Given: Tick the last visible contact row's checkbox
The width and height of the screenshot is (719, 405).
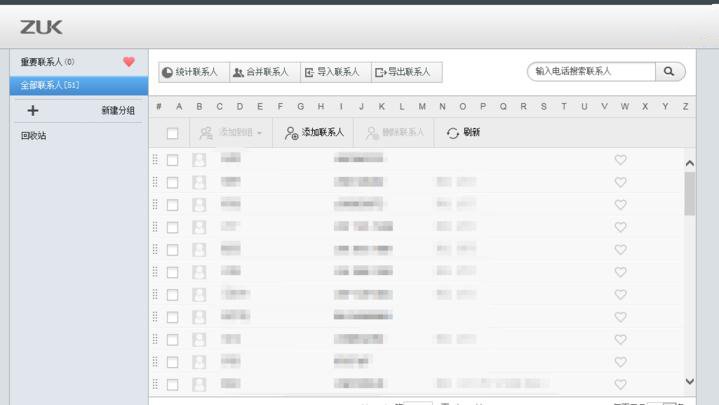Looking at the screenshot, I should (x=172, y=384).
